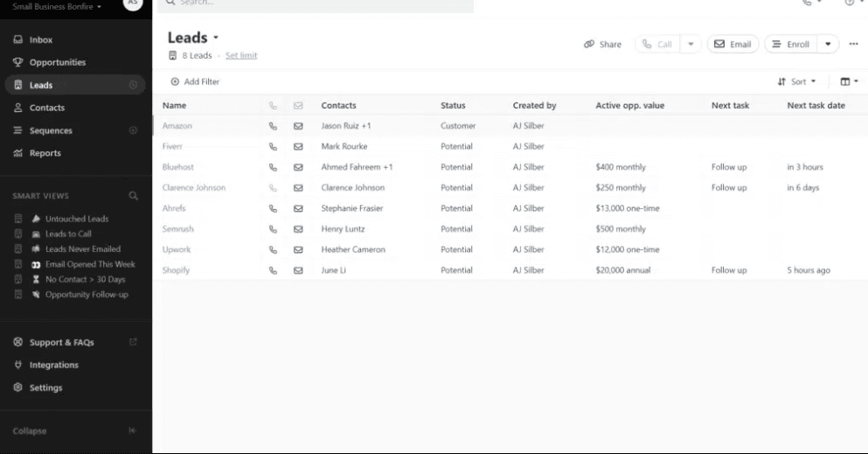Click the $13,000 one-time value cell
Screen dimensions: 868x454
pyautogui.click(x=628, y=208)
